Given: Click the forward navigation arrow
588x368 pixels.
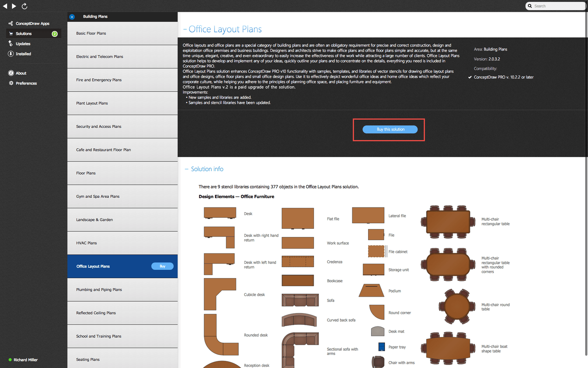Looking at the screenshot, I should coord(14,6).
